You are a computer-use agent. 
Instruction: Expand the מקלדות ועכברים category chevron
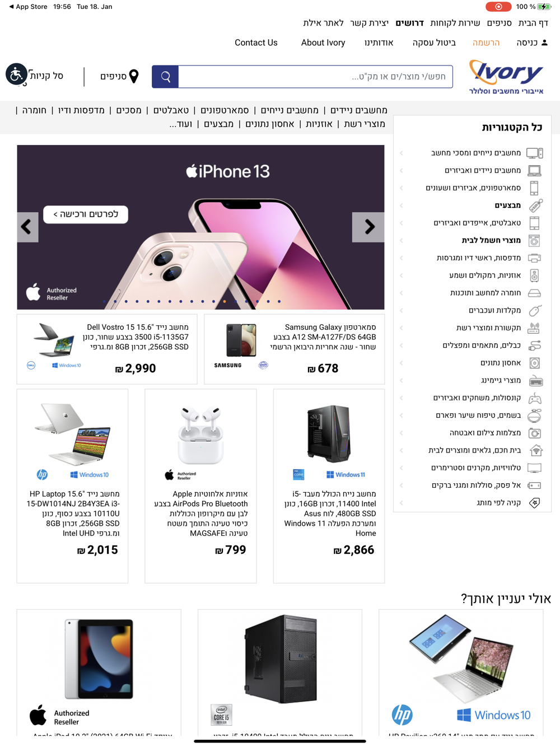pyautogui.click(x=402, y=310)
